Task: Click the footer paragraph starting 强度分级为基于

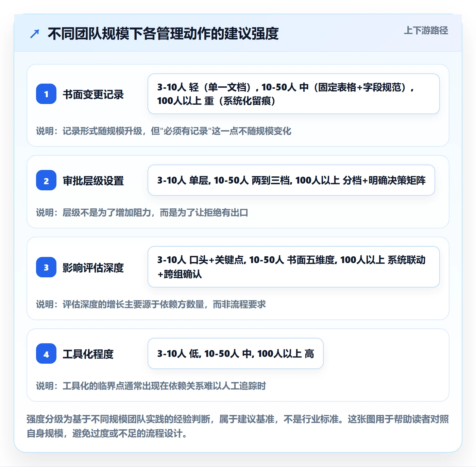Action: (238, 426)
